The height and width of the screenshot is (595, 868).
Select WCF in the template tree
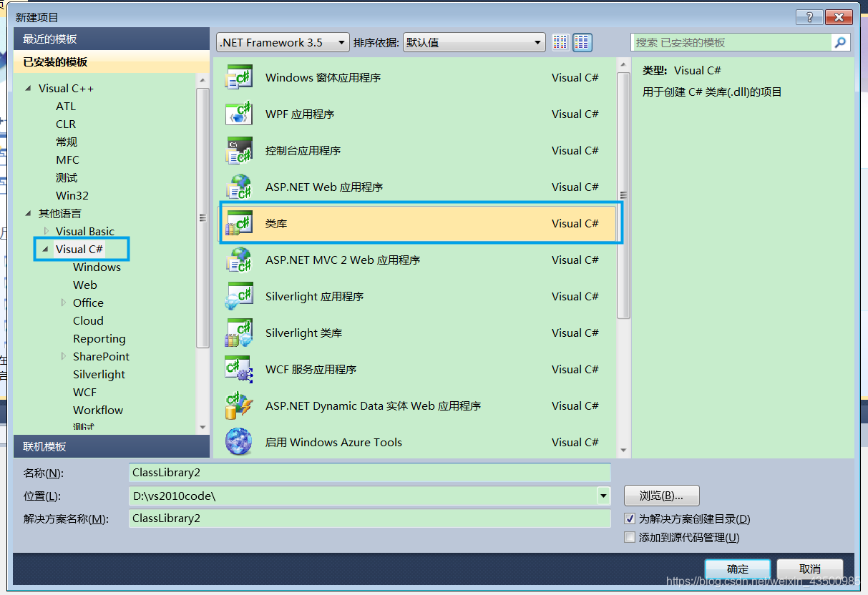pos(84,392)
